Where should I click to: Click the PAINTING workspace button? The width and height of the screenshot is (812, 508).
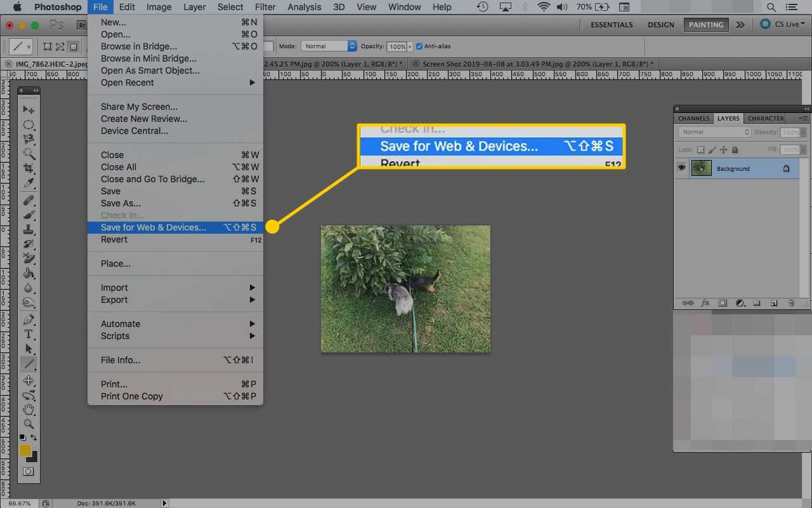click(705, 25)
